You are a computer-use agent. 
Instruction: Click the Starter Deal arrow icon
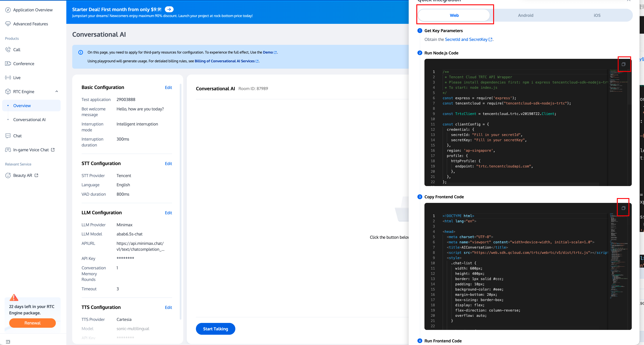click(169, 9)
